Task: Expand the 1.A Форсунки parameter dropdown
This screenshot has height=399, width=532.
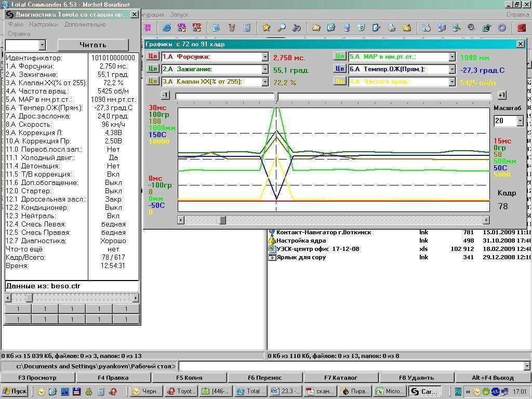Action: (x=265, y=57)
